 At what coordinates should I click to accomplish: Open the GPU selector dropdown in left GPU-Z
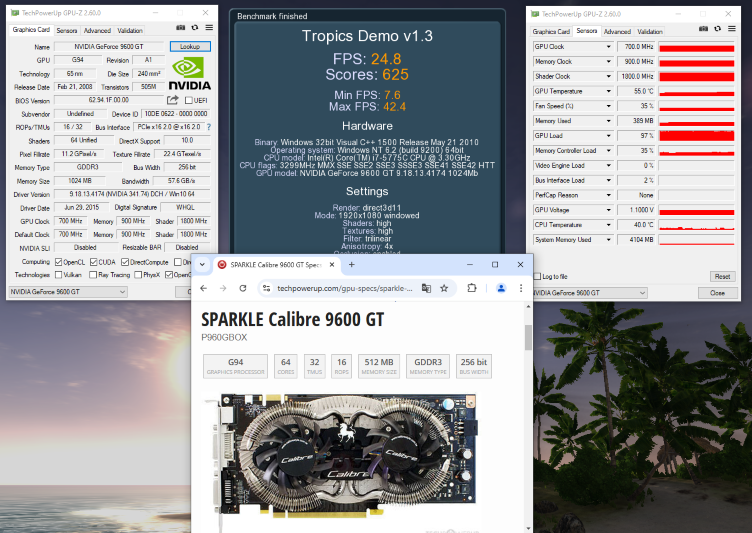point(68,292)
